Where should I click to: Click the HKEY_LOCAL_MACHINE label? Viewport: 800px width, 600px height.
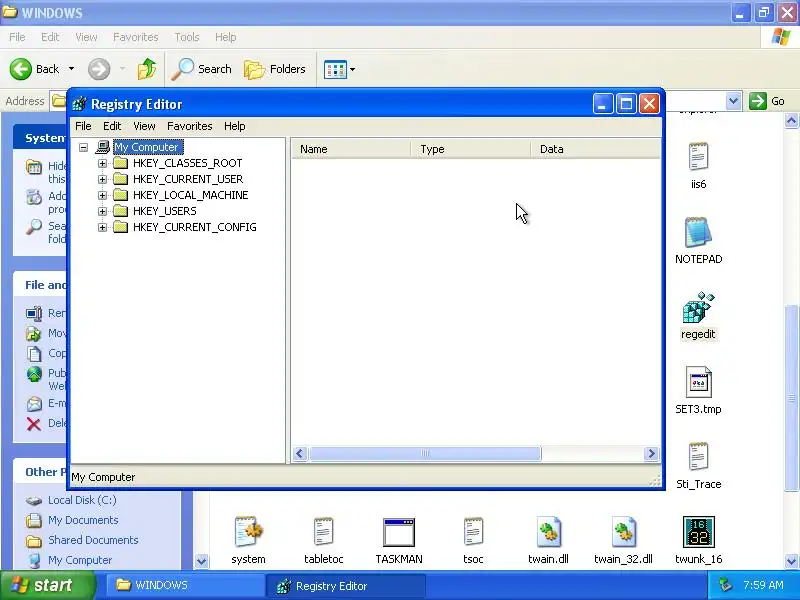pyautogui.click(x=190, y=195)
